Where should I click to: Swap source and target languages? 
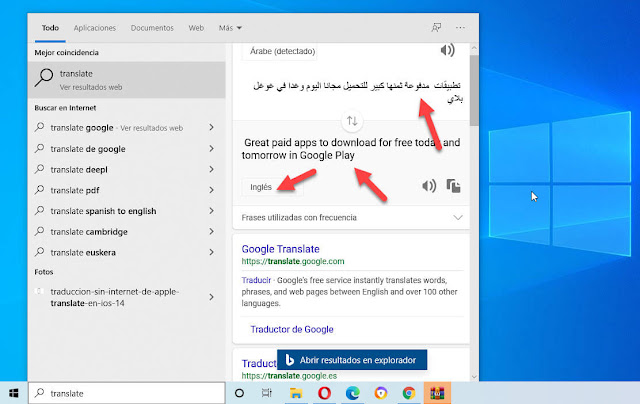point(352,121)
